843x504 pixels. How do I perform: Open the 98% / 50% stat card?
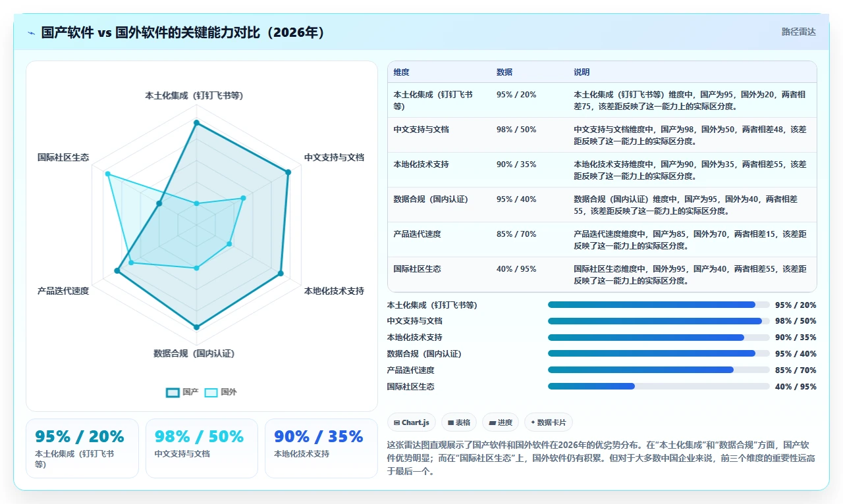[202, 448]
